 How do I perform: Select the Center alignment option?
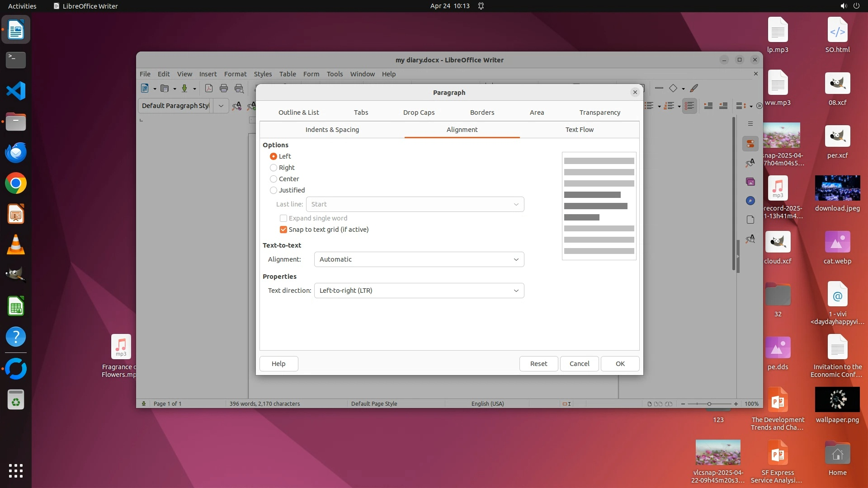[x=274, y=179]
